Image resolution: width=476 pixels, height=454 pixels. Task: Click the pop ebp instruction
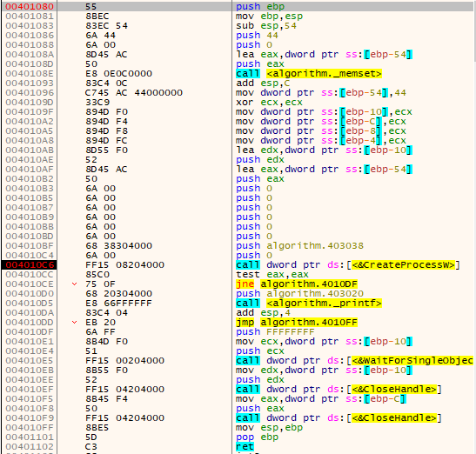(x=257, y=437)
